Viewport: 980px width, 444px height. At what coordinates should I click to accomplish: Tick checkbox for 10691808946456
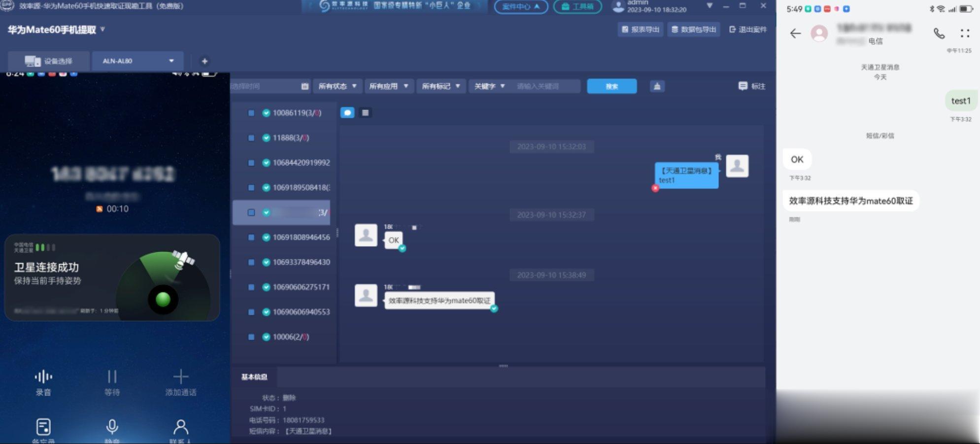click(251, 238)
